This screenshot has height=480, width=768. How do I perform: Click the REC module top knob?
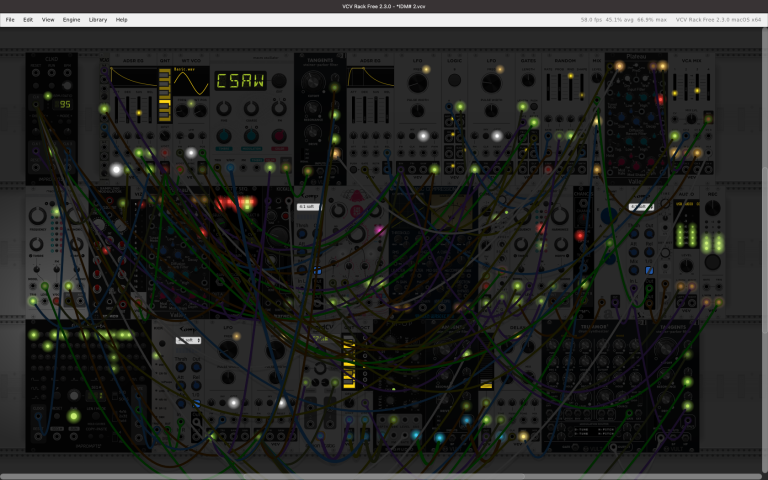pyautogui.click(x=712, y=209)
